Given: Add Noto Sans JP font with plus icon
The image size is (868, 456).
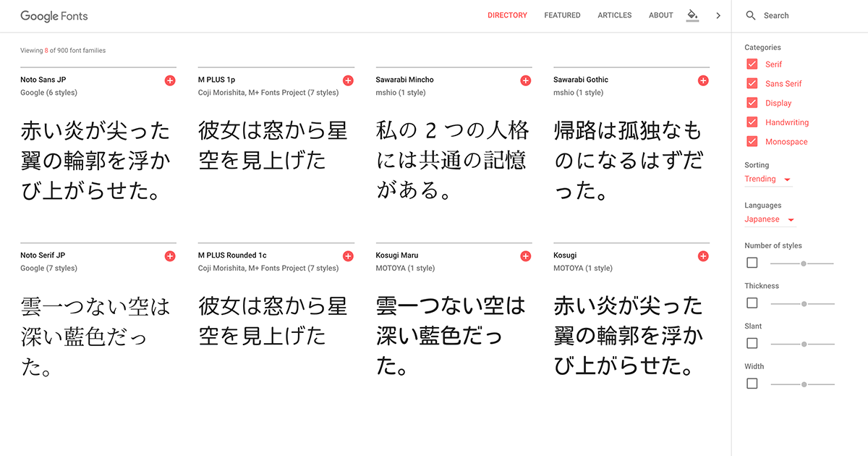Looking at the screenshot, I should (170, 80).
